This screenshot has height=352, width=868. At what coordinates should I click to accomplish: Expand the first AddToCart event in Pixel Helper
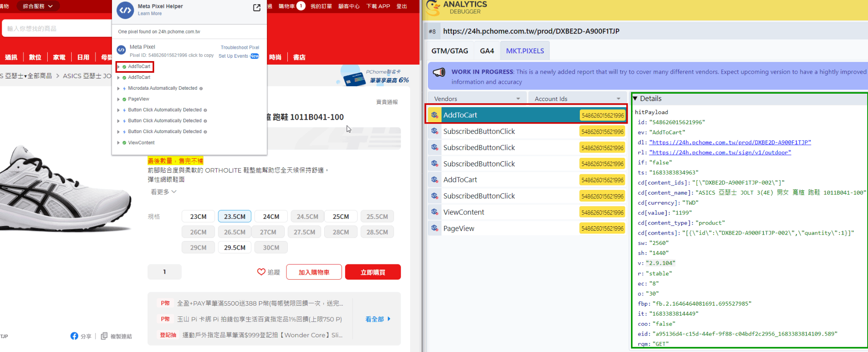pyautogui.click(x=118, y=67)
